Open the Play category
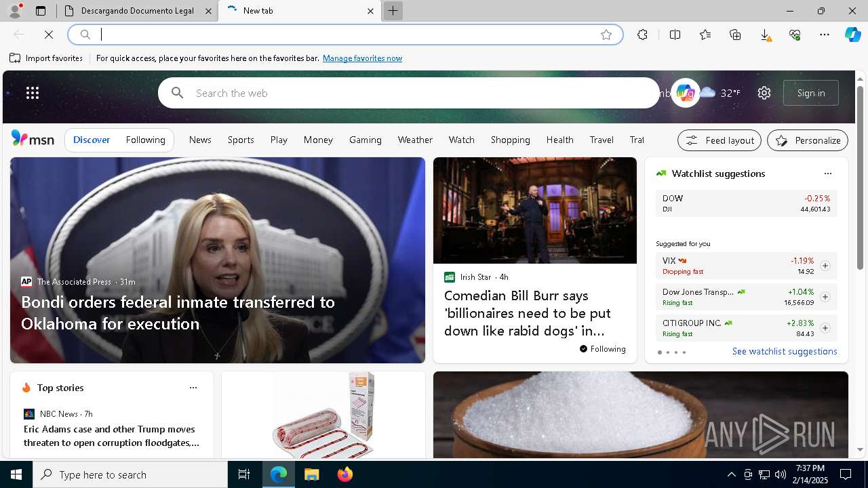868x488 pixels. [x=279, y=140]
